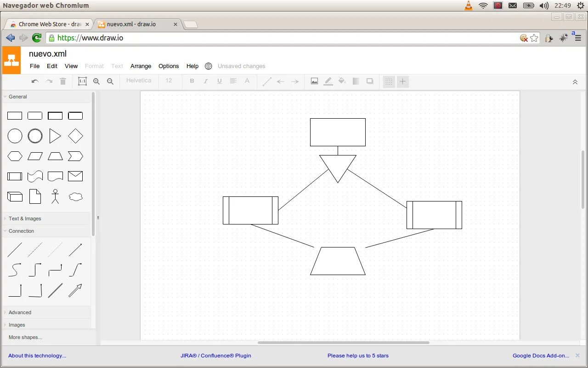This screenshot has height=368, width=588.
Task: Select the cloud shape in palette
Action: pyautogui.click(x=75, y=197)
